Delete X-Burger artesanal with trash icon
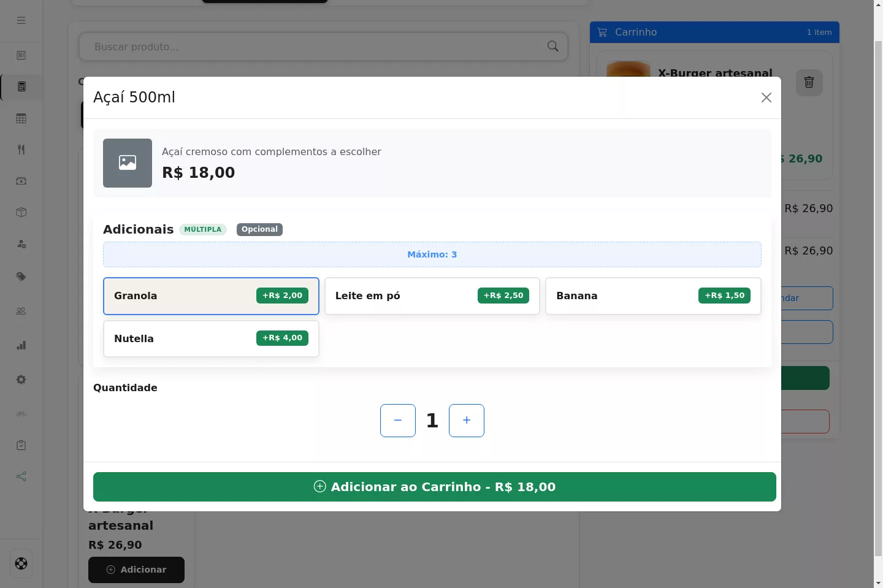 809,82
